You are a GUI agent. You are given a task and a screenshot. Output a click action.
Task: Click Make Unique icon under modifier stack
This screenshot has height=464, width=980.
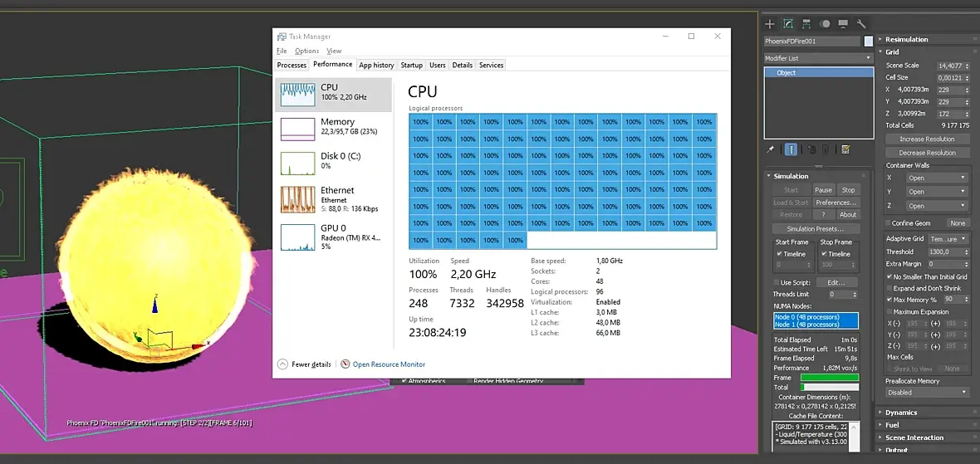click(x=811, y=149)
